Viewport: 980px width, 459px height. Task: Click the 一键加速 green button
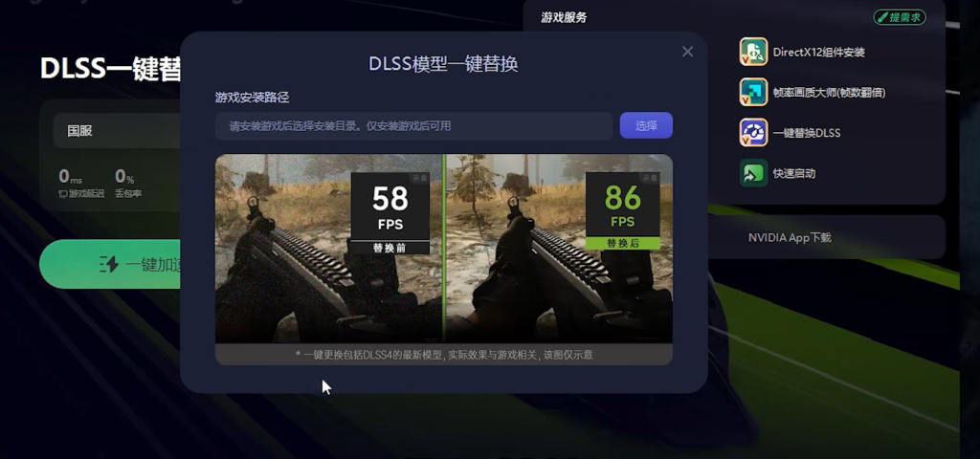coord(110,264)
